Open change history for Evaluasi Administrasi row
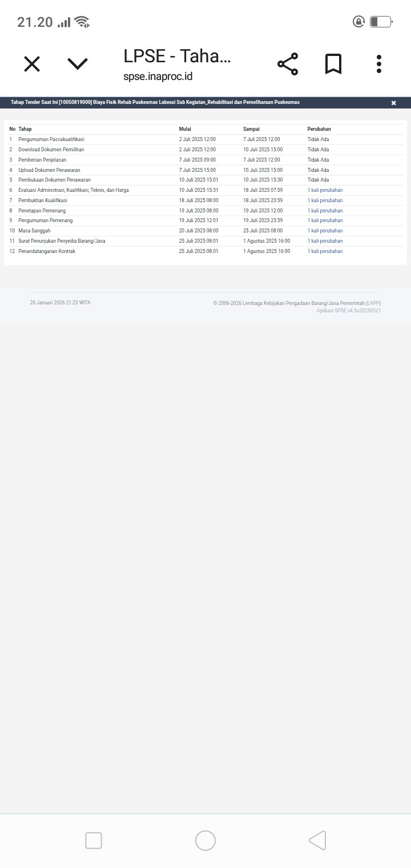The width and height of the screenshot is (411, 868). point(325,190)
